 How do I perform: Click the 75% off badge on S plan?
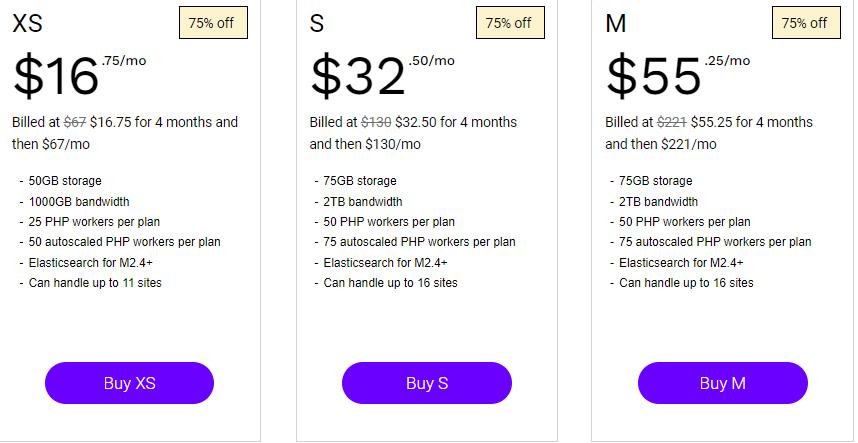click(508, 23)
